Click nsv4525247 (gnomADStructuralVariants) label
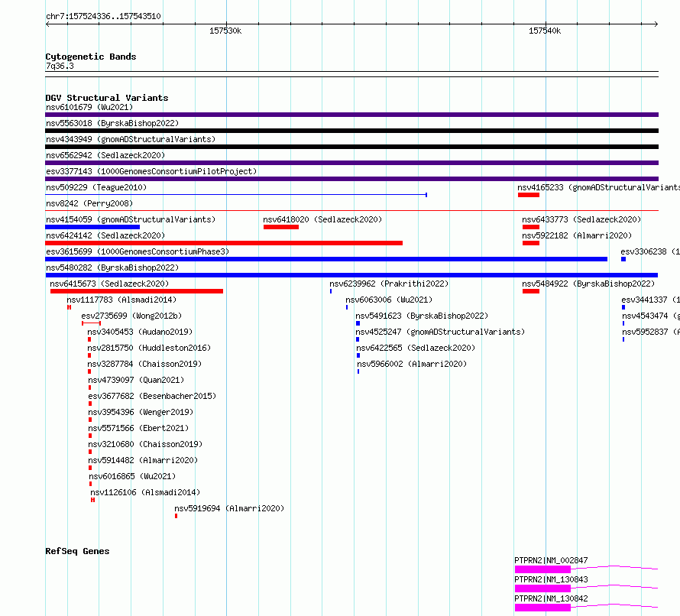 (440, 332)
